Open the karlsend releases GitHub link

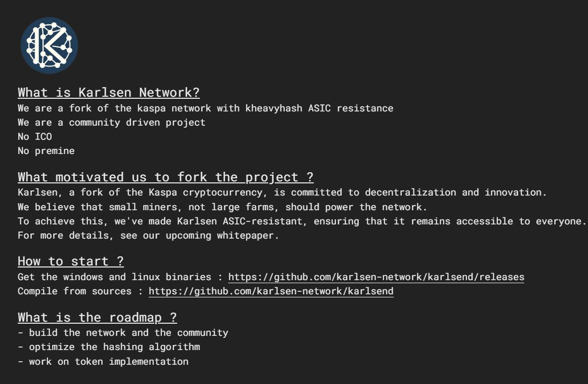[376, 277]
